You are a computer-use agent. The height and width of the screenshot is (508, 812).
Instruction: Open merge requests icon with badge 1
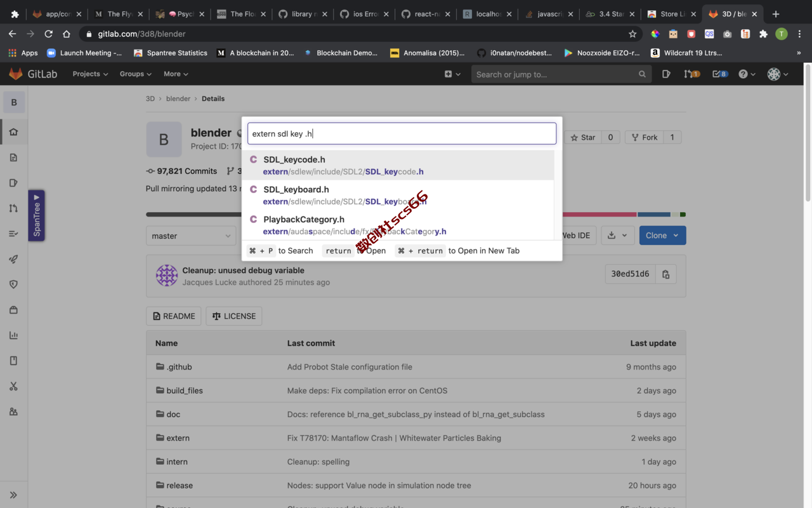pos(691,74)
